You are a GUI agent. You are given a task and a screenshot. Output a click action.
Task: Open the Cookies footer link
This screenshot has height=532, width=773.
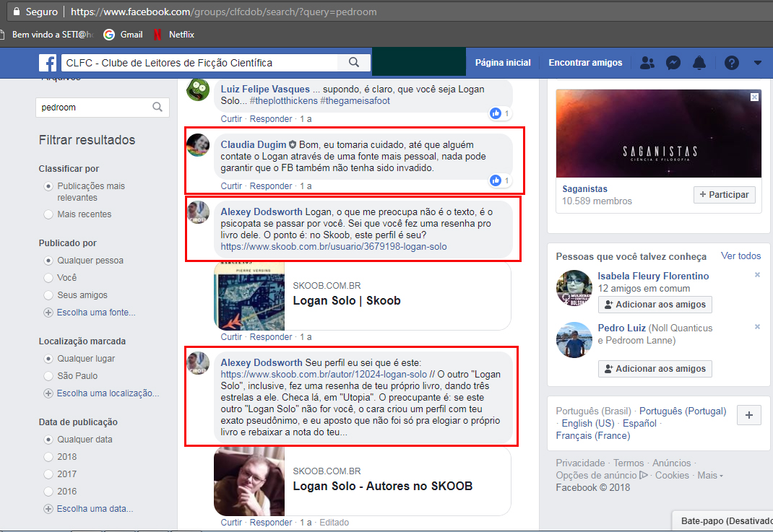click(672, 476)
